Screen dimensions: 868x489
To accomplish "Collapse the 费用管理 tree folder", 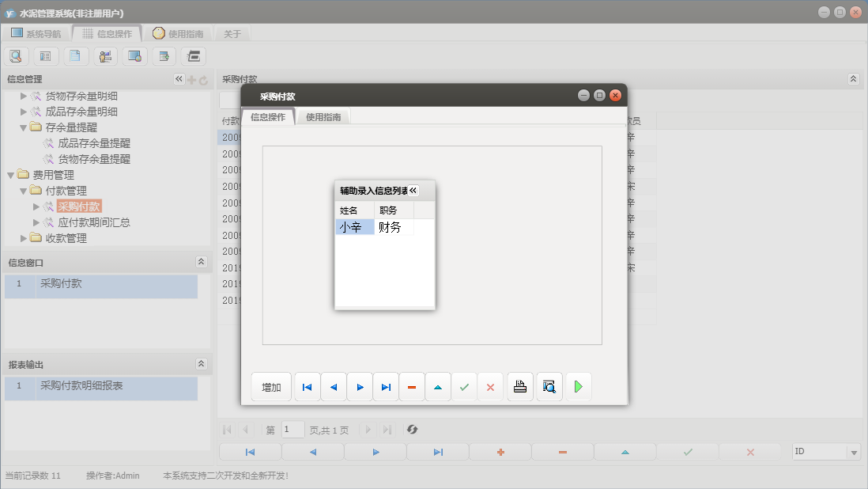I will [11, 175].
